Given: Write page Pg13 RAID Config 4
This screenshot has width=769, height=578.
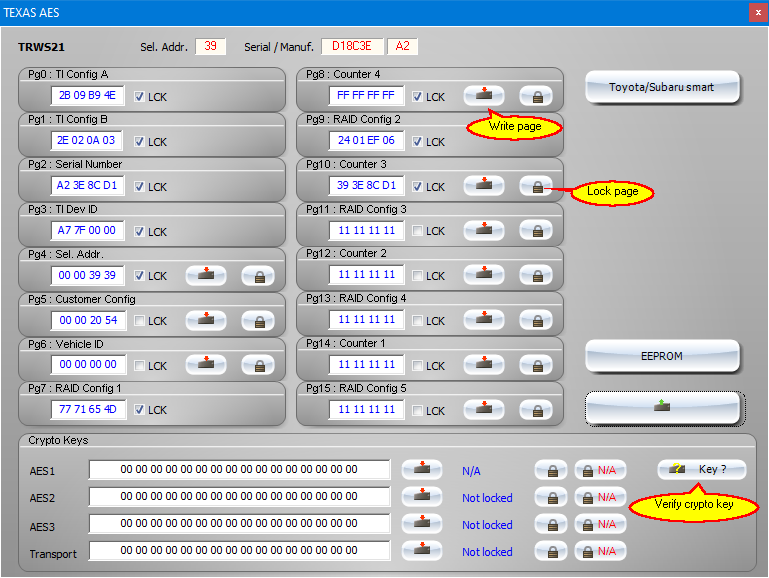Looking at the screenshot, I should tap(484, 319).
